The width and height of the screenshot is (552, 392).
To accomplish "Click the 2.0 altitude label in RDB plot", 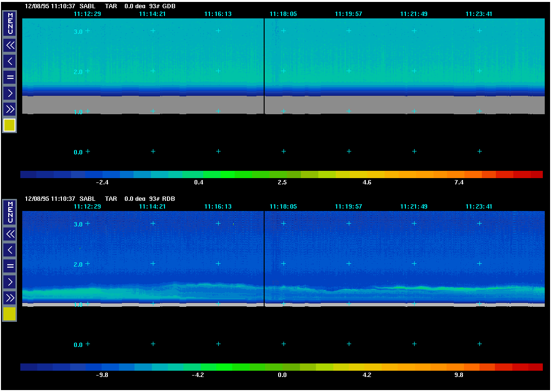I will point(78,264).
